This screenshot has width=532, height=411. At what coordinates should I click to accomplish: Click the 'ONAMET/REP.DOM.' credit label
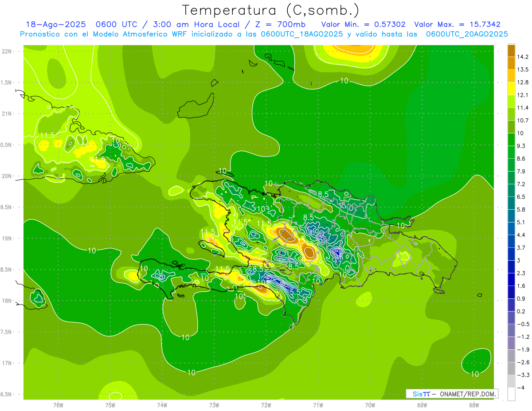click(468, 394)
